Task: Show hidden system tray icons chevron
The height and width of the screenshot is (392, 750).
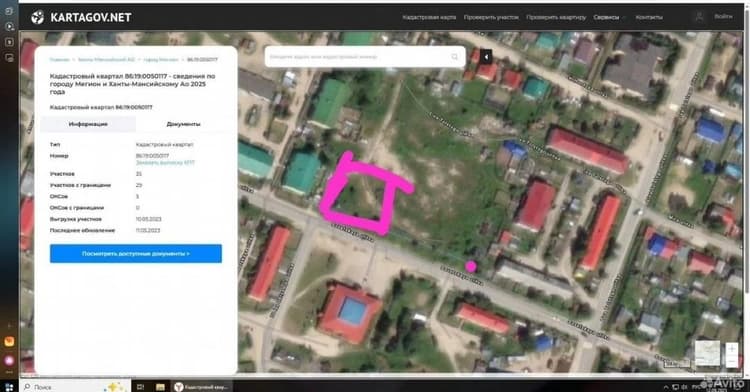Action: click(666, 387)
